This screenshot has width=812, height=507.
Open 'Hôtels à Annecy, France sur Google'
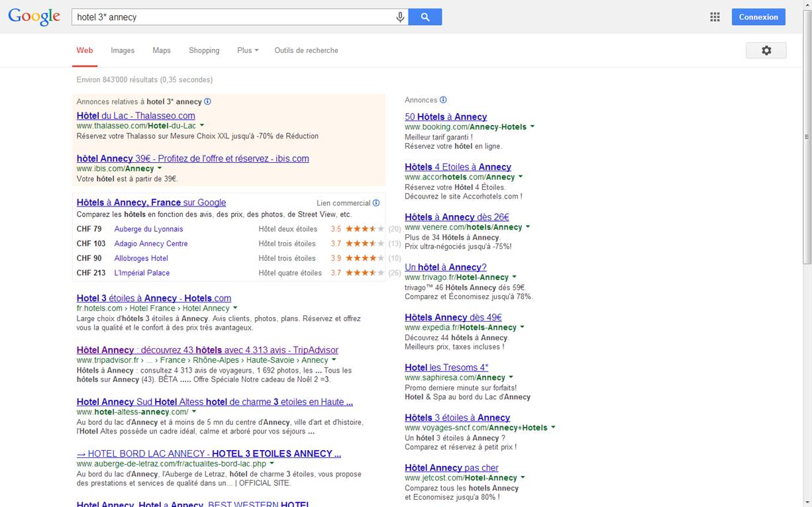[151, 203]
